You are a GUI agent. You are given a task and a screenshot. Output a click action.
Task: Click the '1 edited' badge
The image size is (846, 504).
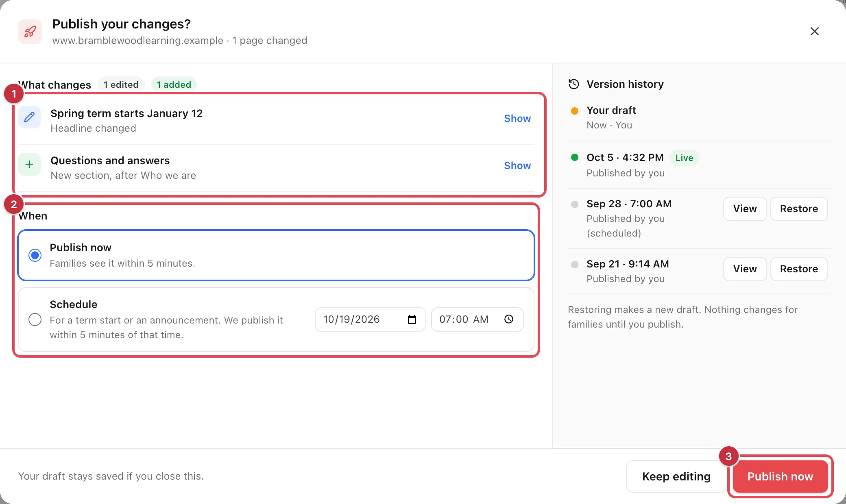[121, 85]
